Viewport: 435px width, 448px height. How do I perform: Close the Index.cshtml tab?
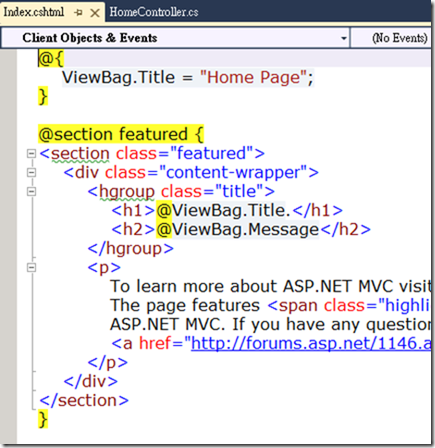[x=95, y=13]
